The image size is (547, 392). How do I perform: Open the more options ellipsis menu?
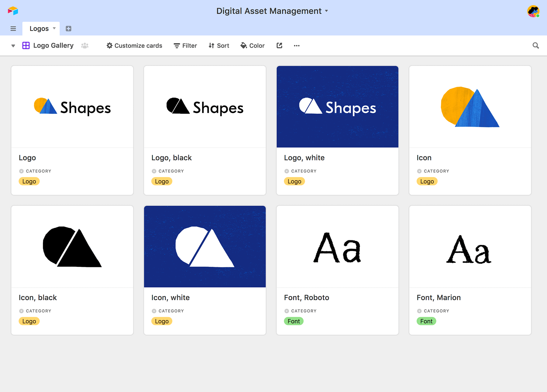tap(297, 46)
